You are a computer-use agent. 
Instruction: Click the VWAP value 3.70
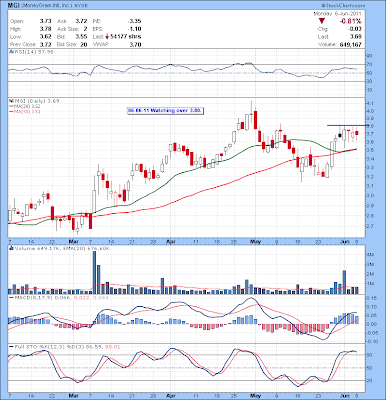[135, 44]
